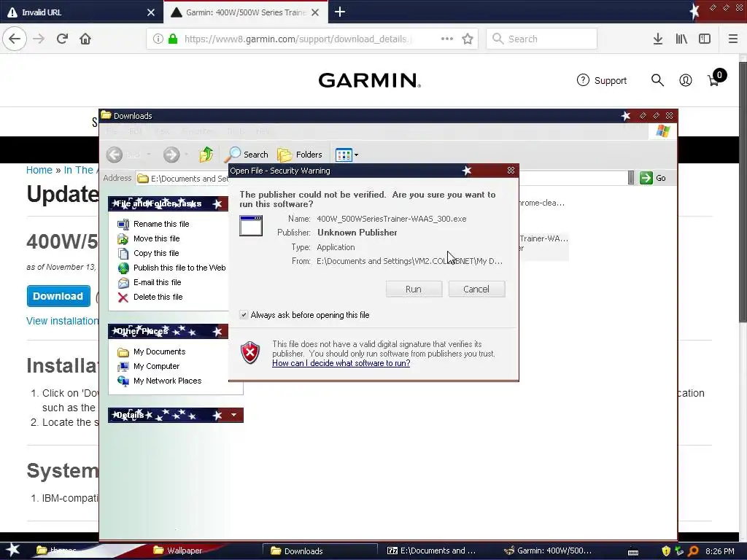Screen dimensions: 747x560
Task: Bookmark this page with star icon
Action: pos(468,39)
